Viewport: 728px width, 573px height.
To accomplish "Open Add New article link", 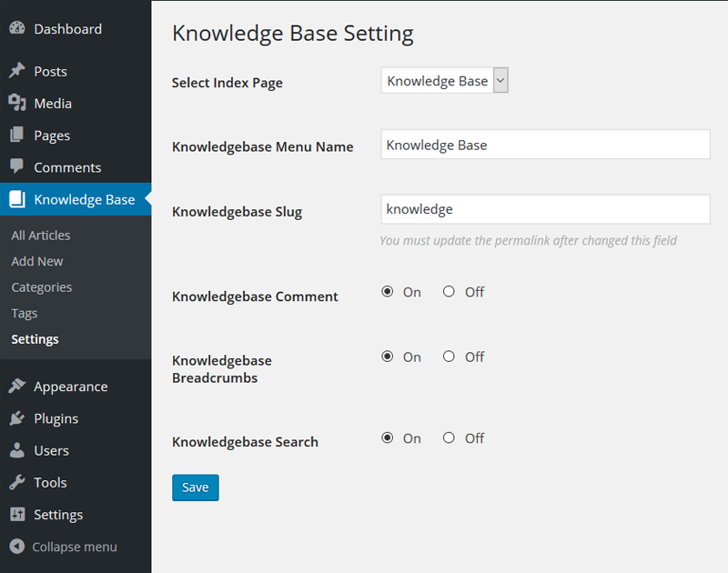I will [37, 261].
